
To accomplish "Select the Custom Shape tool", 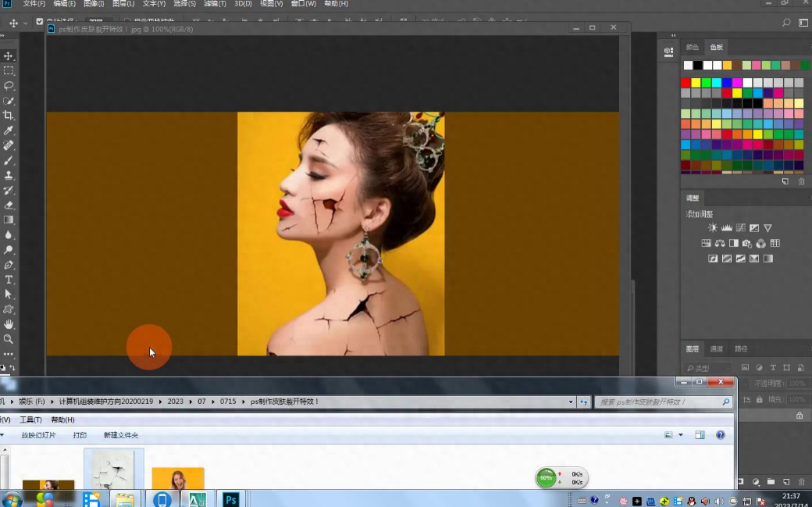I will click(x=9, y=309).
